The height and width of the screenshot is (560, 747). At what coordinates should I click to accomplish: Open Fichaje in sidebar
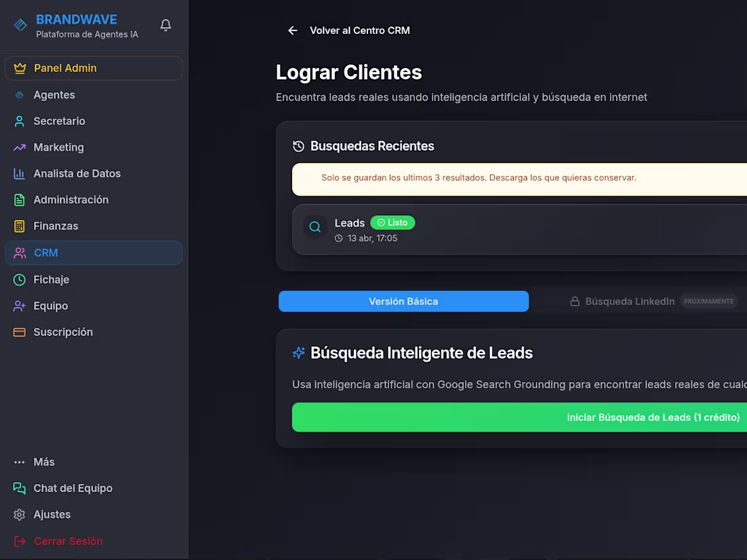click(x=94, y=280)
